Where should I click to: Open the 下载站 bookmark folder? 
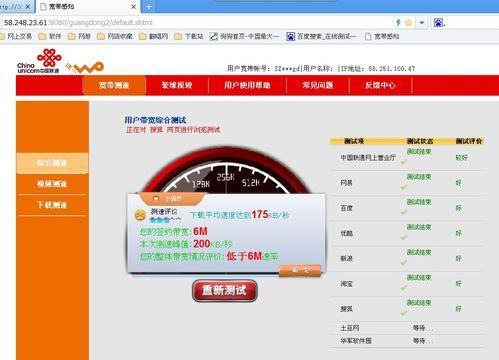coord(189,36)
